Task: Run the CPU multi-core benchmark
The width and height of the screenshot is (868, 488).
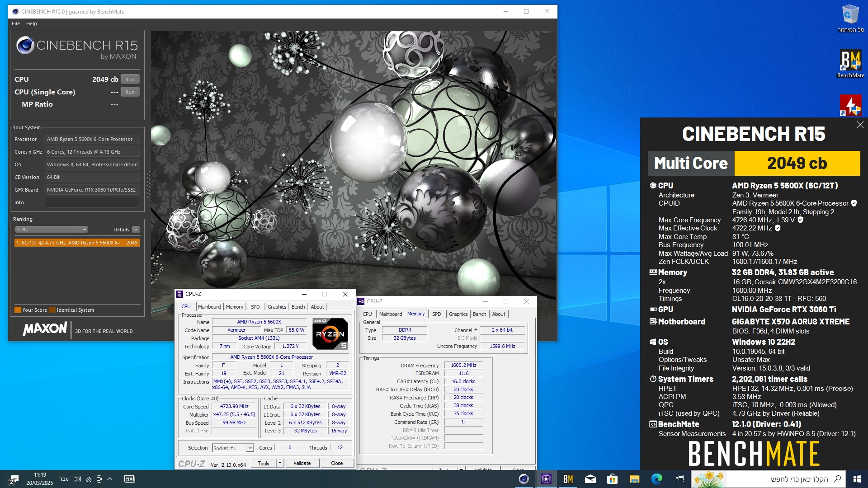Action: coord(130,80)
